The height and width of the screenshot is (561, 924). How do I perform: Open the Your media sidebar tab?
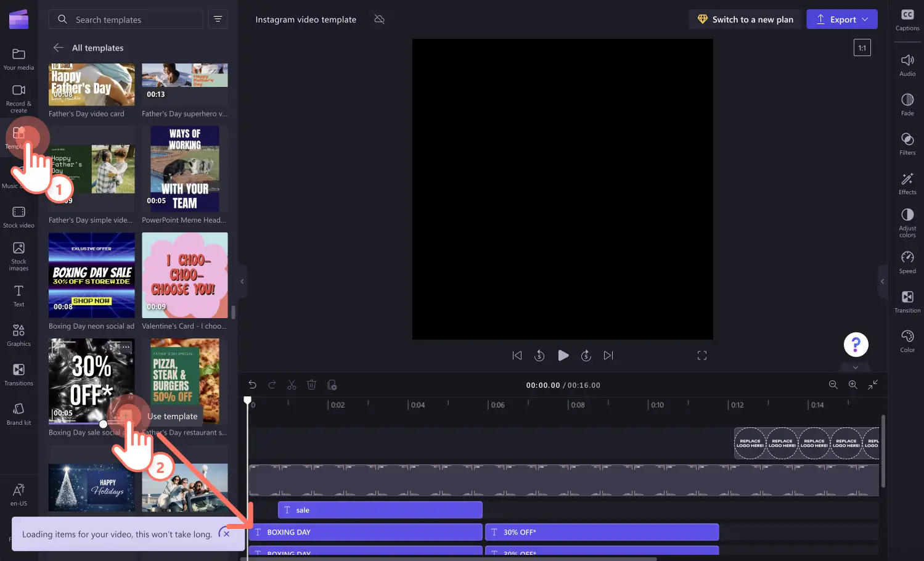click(18, 59)
